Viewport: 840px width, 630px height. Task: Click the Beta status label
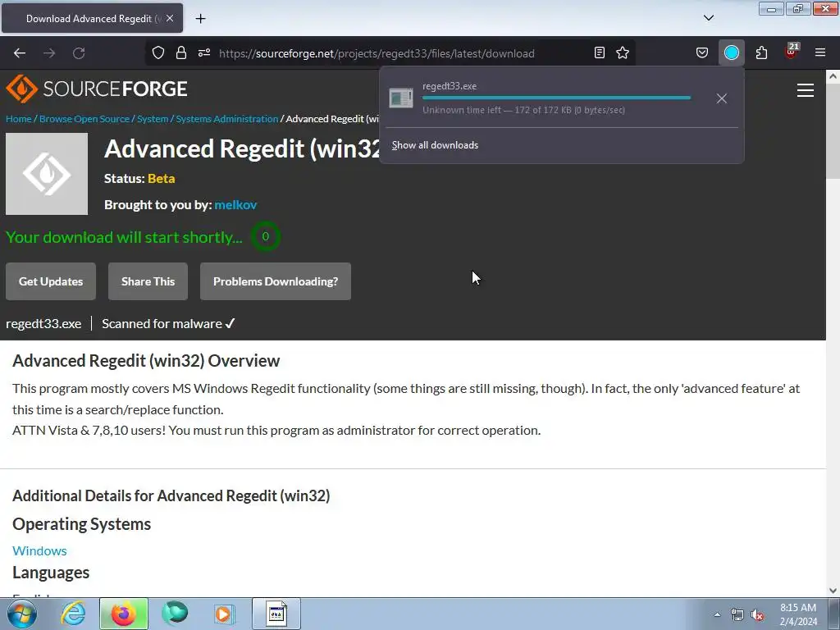coord(162,178)
